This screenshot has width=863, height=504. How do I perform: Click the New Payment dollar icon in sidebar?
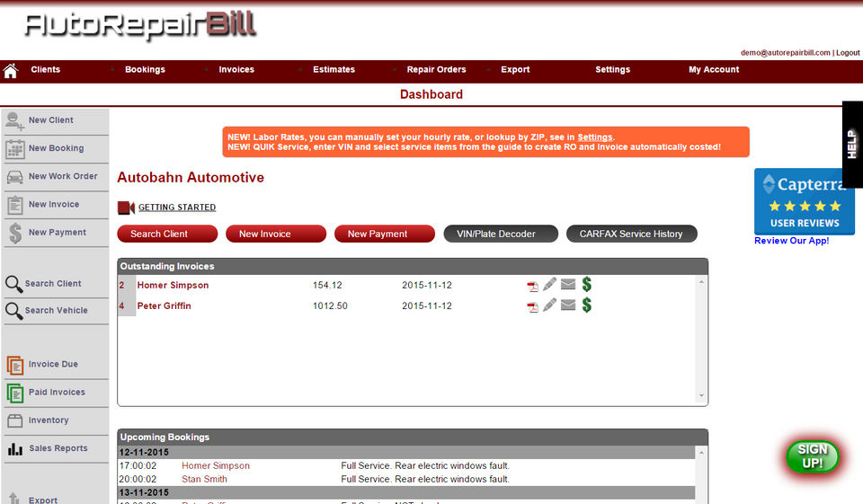[x=15, y=233]
